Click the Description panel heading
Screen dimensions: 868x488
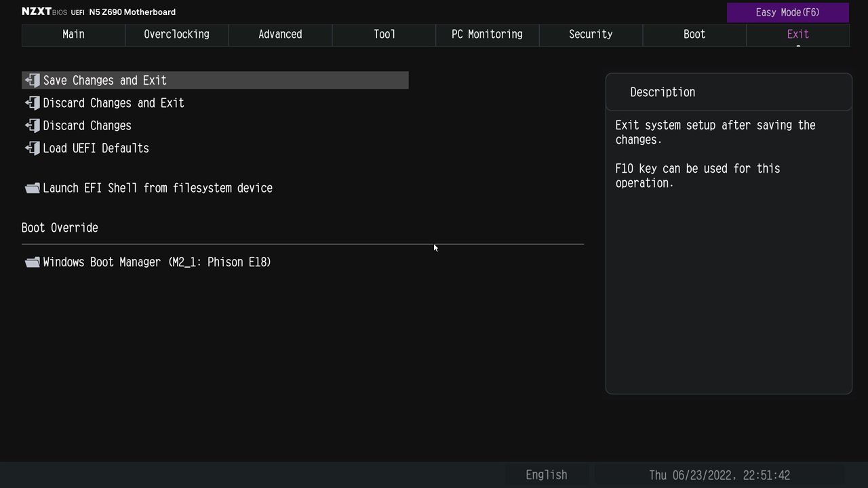point(663,92)
